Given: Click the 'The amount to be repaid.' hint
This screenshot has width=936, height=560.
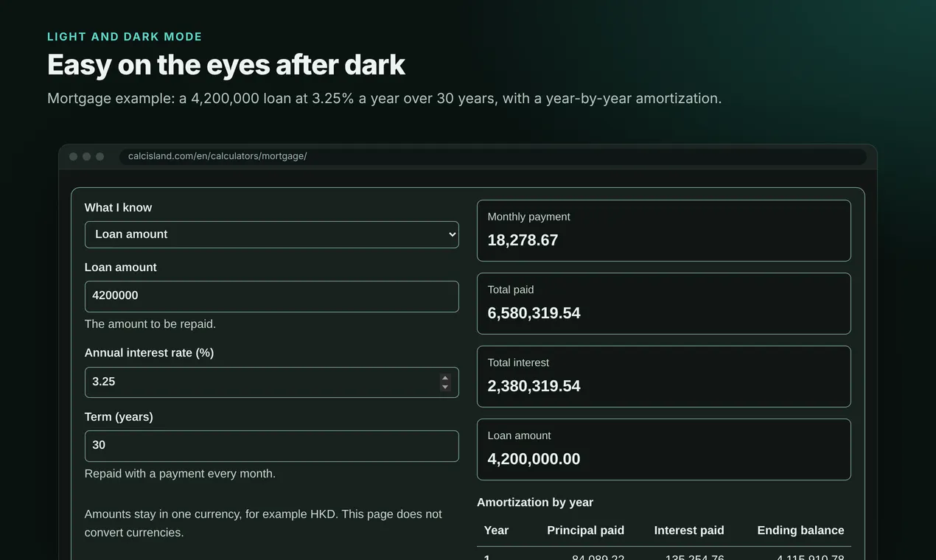Looking at the screenshot, I should pyautogui.click(x=150, y=324).
